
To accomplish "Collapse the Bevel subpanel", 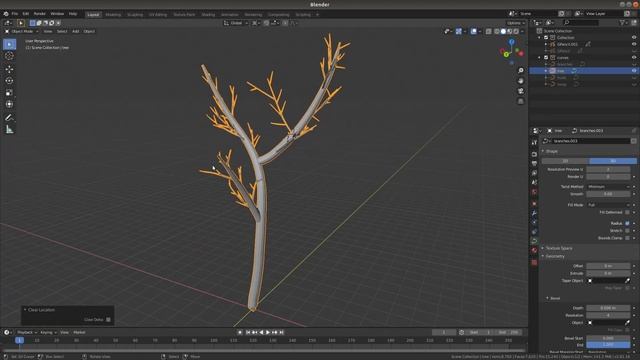I will [x=547, y=298].
